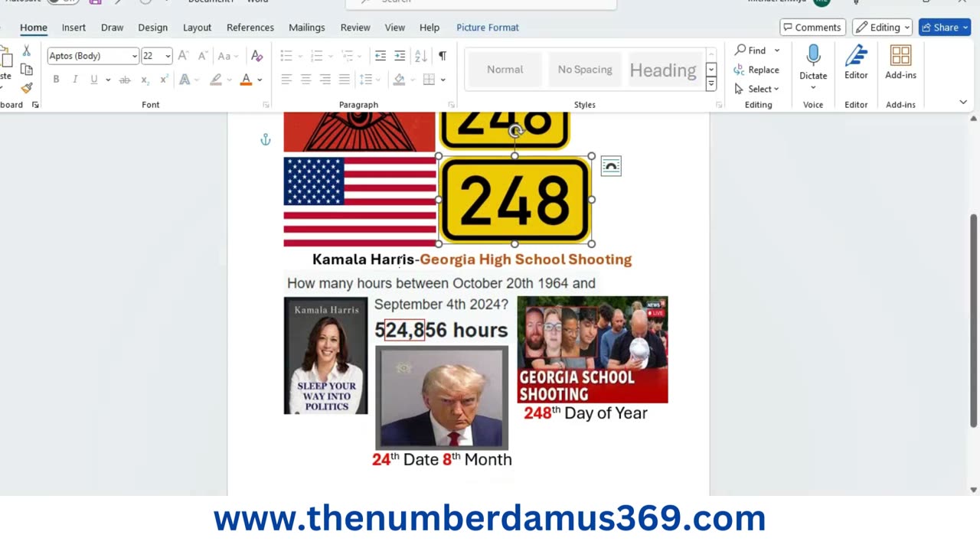Viewport: 980px width, 551px height.
Task: Open the line spacing dropdown
Action: click(x=379, y=80)
